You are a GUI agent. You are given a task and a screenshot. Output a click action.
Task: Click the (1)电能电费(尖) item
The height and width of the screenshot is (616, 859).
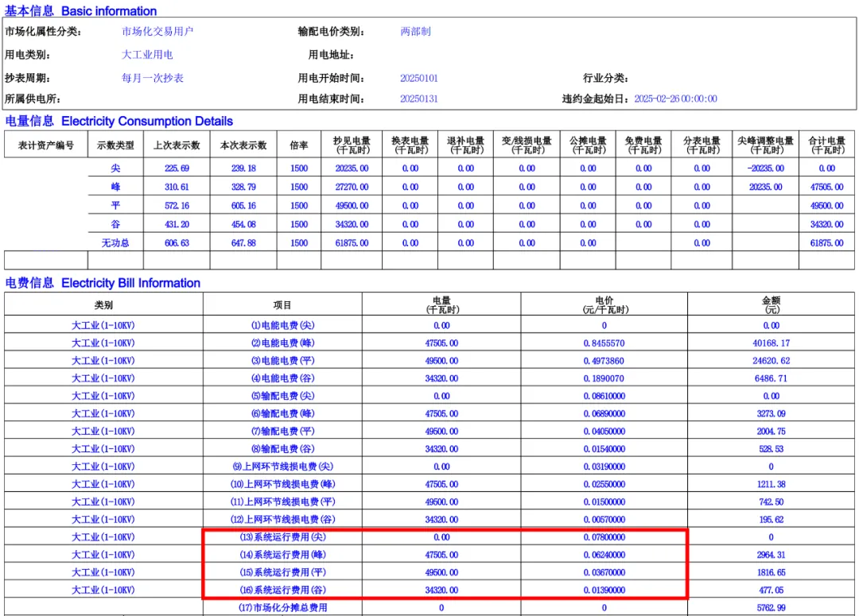(282, 326)
